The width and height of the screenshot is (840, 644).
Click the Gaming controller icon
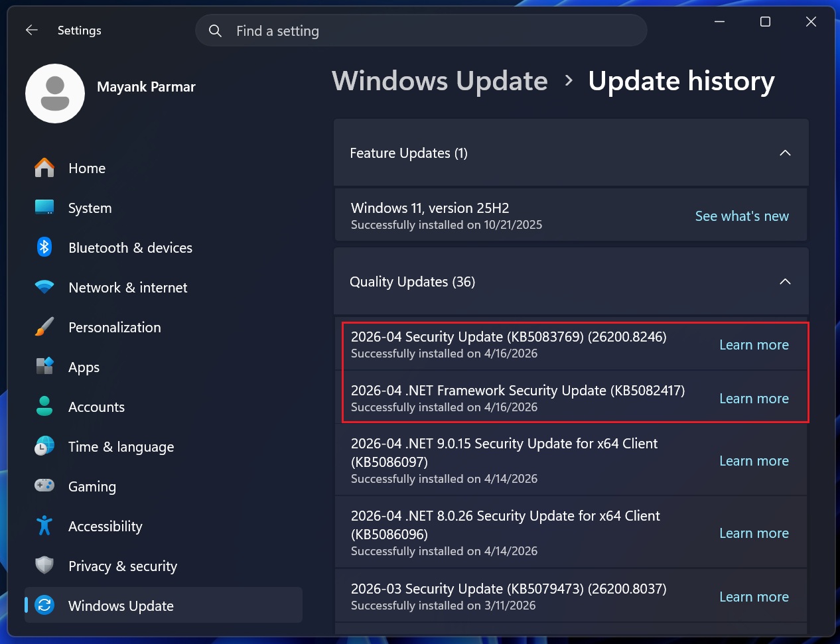click(44, 486)
